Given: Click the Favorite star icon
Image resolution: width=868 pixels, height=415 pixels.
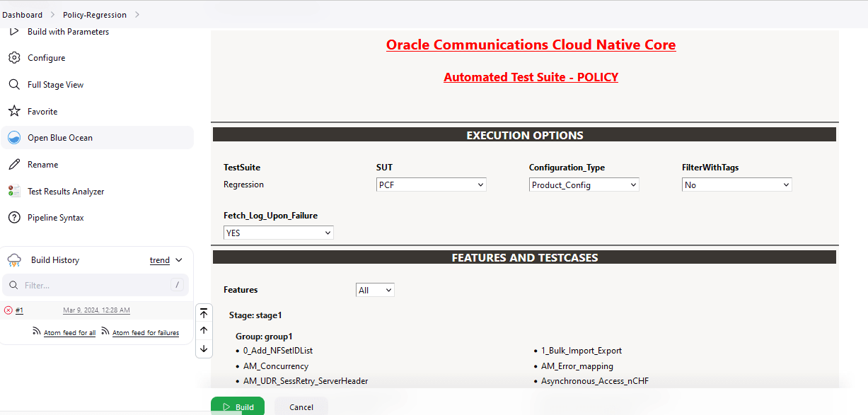Looking at the screenshot, I should [x=14, y=112].
